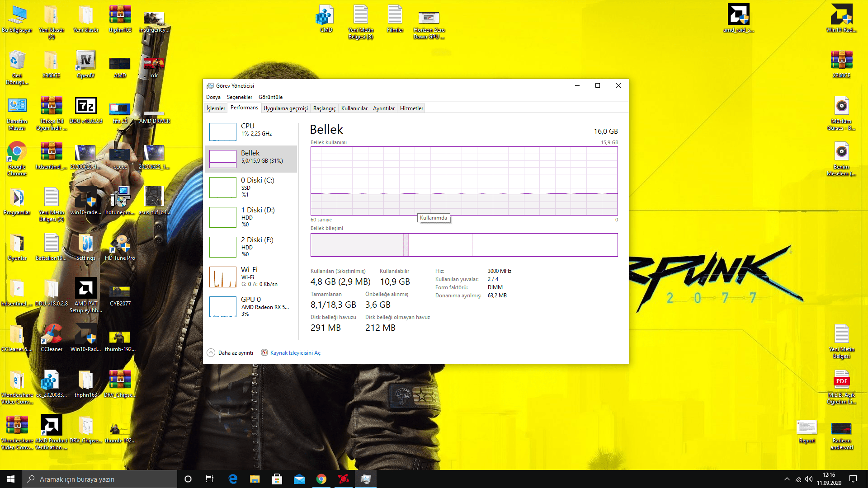Viewport: 868px width, 488px height.
Task: Select the CPU performance graph thumbnail
Action: [x=222, y=131]
